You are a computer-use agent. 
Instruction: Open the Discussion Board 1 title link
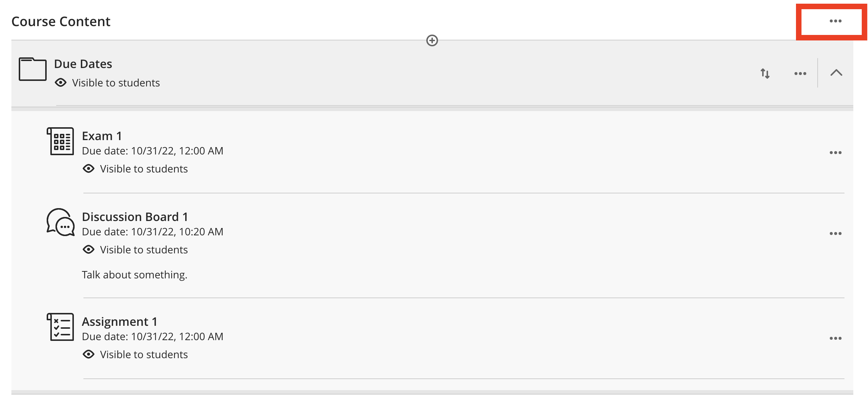pyautogui.click(x=135, y=217)
